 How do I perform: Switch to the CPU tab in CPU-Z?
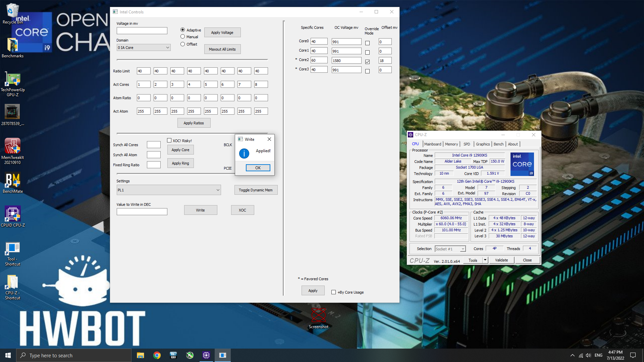pyautogui.click(x=415, y=144)
